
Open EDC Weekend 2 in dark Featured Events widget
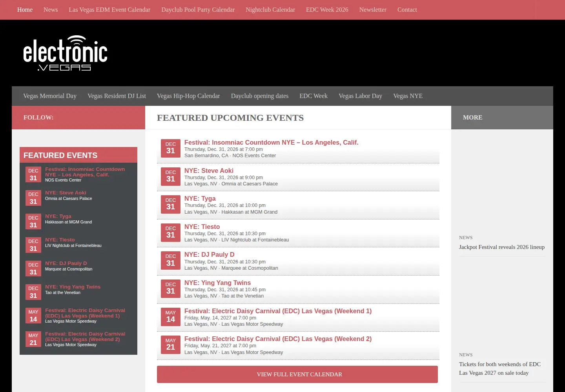85,337
